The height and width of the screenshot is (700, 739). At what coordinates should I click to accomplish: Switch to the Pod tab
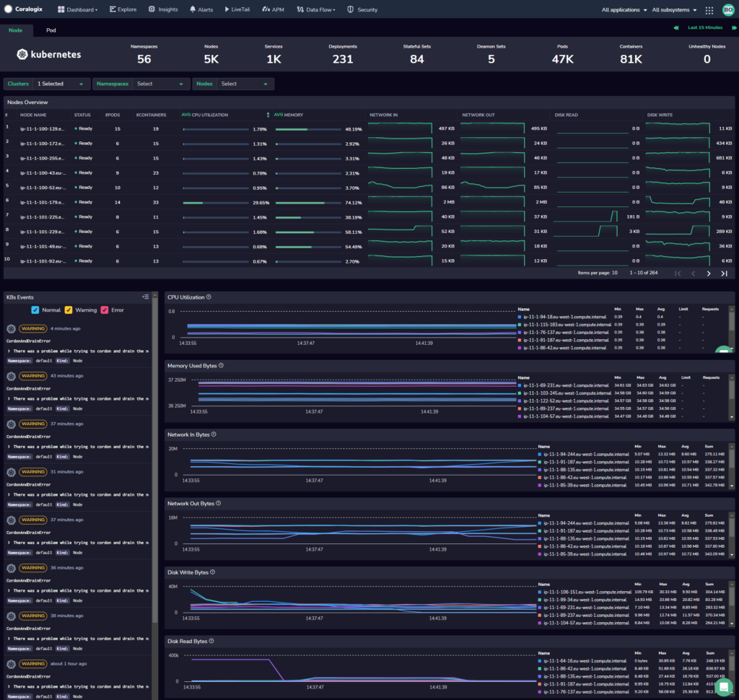51,30
